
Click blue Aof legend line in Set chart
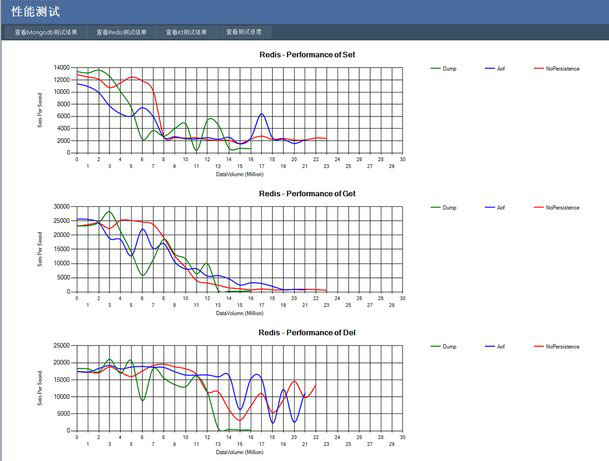pyautogui.click(x=490, y=68)
